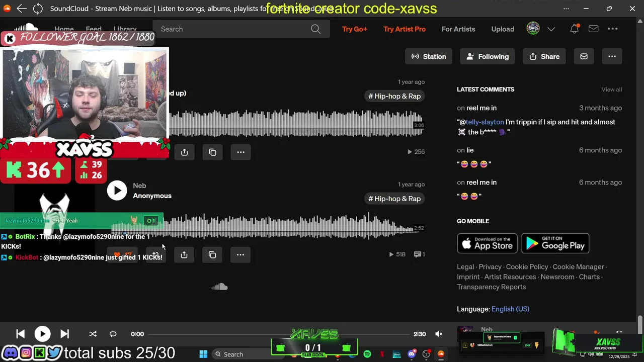
Task: Share the first track (256 plays)
Action: click(x=184, y=152)
